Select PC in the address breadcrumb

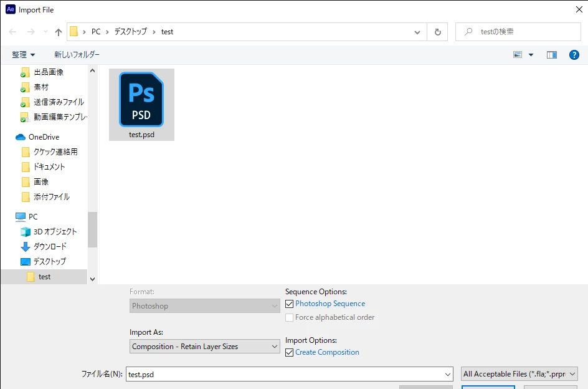pyautogui.click(x=96, y=32)
